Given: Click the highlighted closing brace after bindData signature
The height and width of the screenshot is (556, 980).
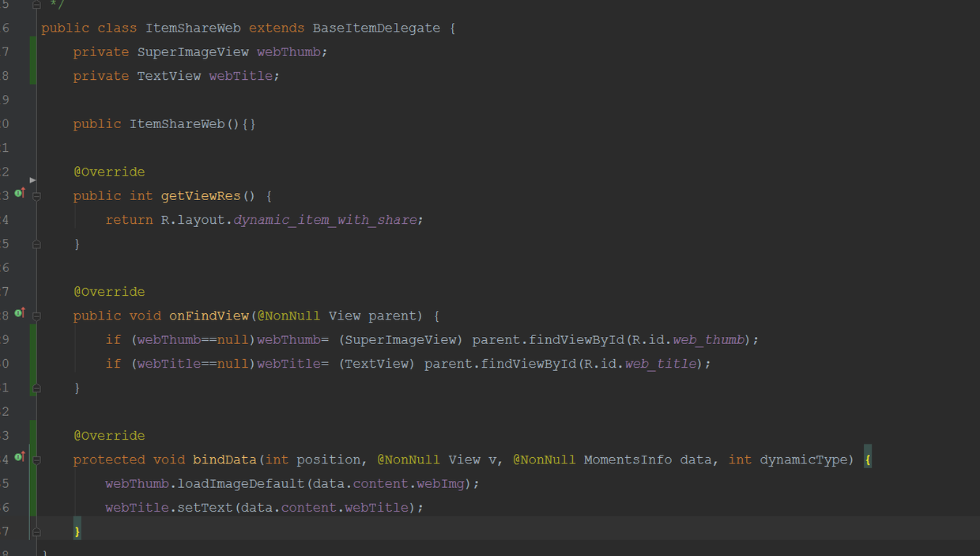Looking at the screenshot, I should coord(867,459).
